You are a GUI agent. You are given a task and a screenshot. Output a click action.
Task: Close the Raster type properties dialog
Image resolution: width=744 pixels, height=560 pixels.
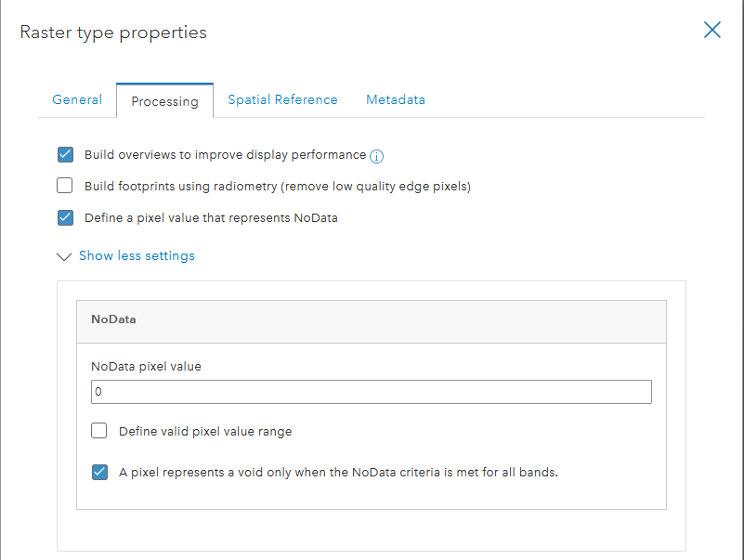coord(712,30)
